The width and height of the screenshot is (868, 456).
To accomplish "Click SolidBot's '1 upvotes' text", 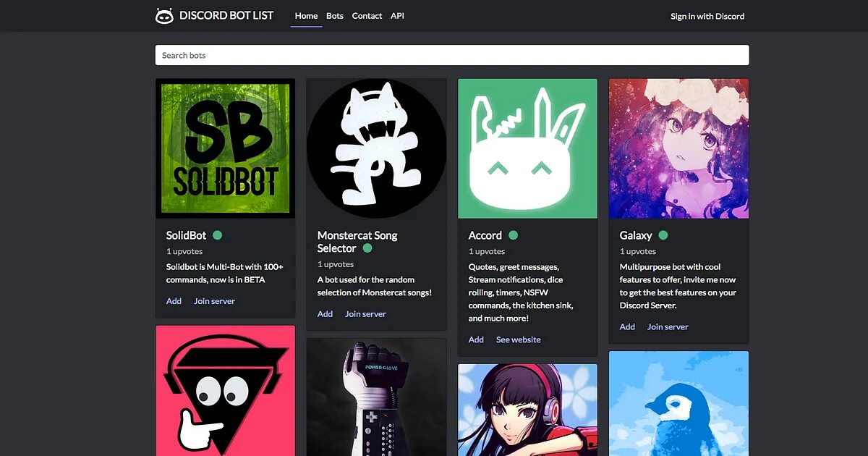I will tap(184, 252).
